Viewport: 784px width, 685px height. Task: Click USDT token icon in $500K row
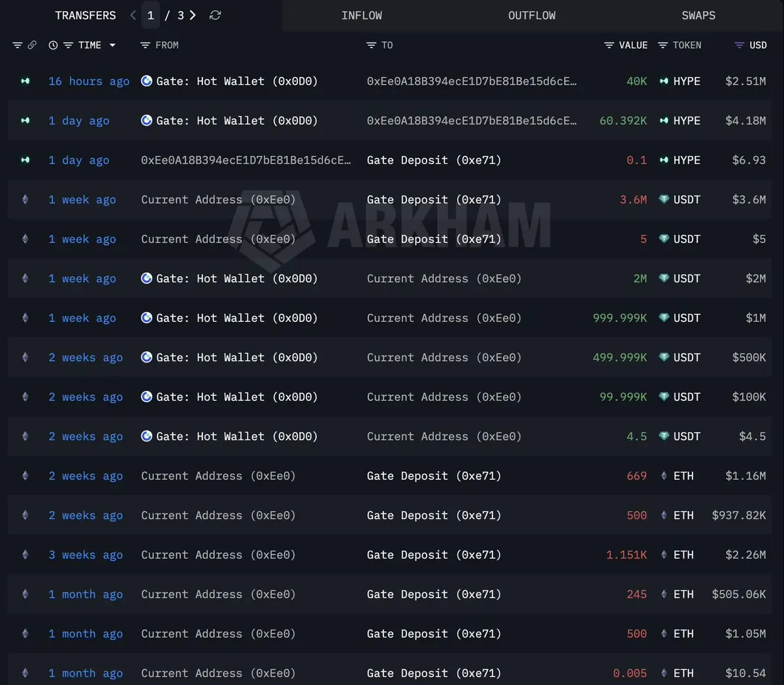point(664,357)
